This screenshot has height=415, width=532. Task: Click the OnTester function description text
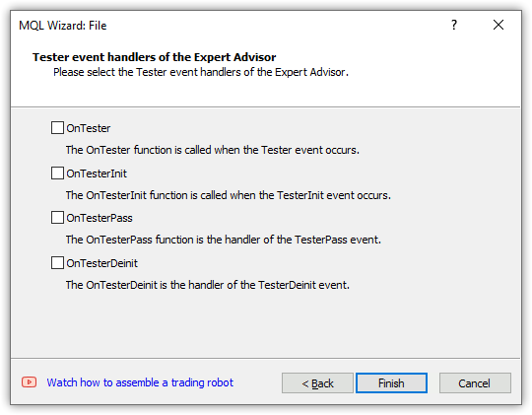point(213,150)
